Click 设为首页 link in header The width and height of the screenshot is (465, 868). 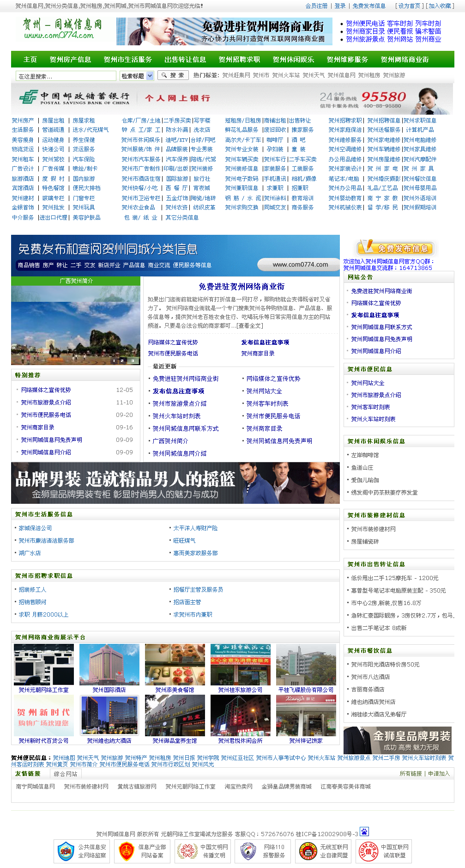coord(409,6)
